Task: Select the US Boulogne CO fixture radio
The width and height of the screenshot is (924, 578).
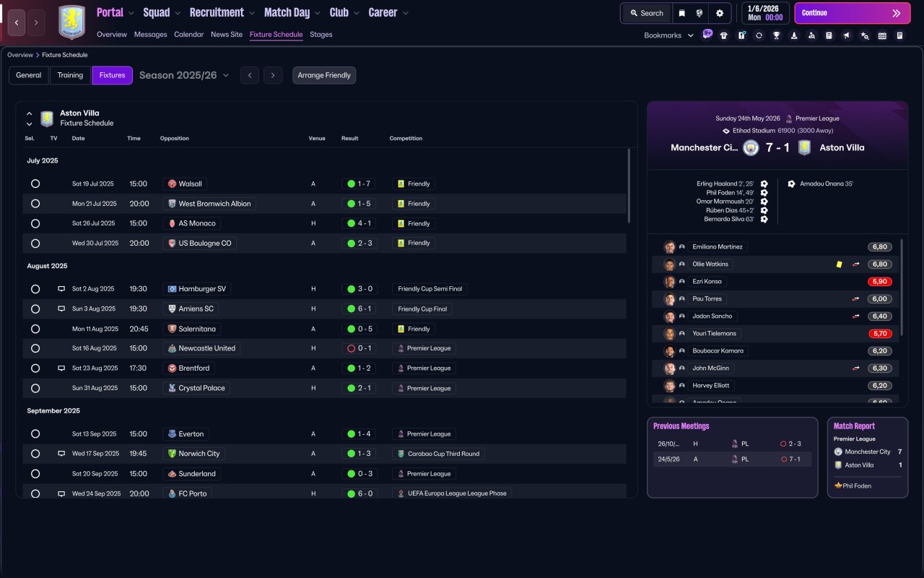Action: 35,243
